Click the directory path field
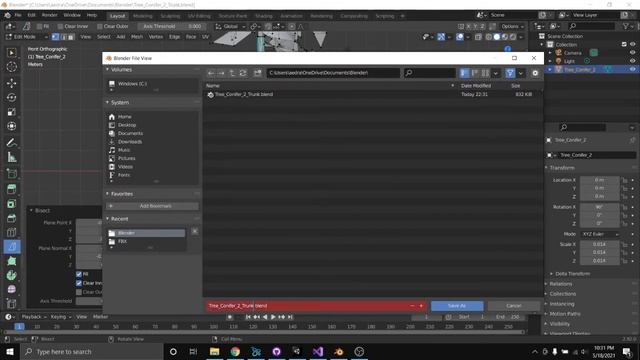Viewport: 640px width, 360px height. click(x=333, y=73)
